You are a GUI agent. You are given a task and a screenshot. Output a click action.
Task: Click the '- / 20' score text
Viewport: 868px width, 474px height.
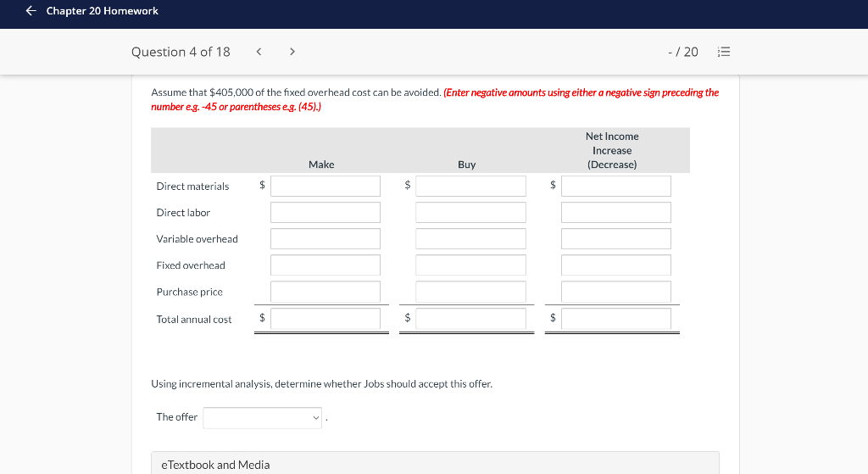point(683,52)
